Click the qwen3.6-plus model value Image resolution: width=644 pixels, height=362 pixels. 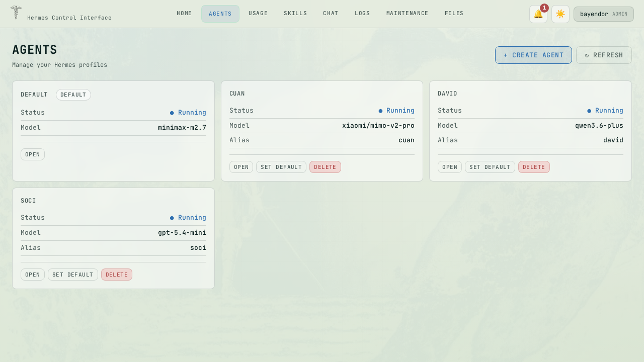point(599,126)
